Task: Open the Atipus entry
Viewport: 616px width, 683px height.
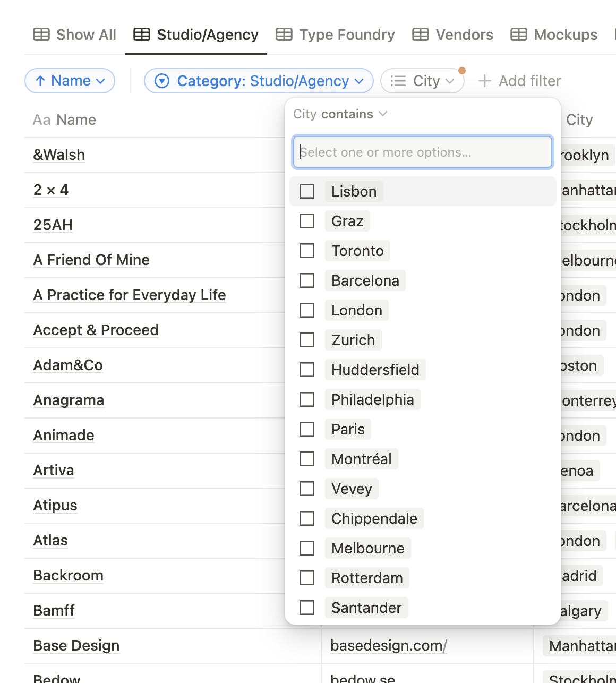Action: point(55,506)
